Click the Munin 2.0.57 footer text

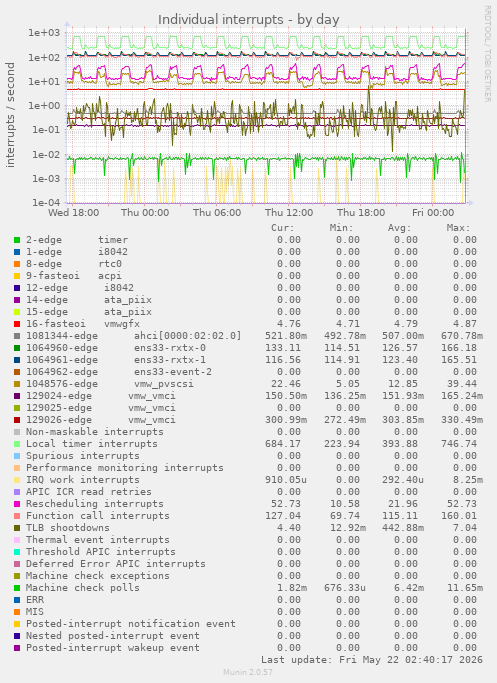tap(248, 672)
